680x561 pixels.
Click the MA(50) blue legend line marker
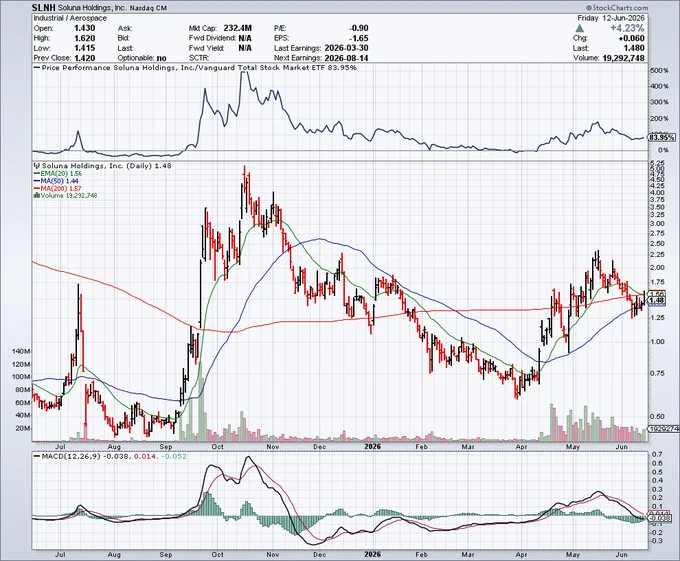(37, 181)
